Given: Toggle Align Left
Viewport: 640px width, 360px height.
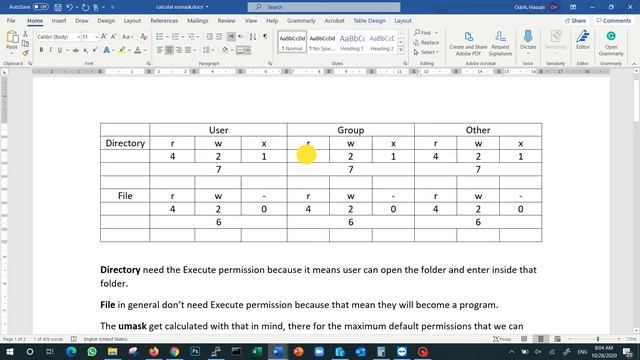Looking at the screenshot, I should pos(160,50).
